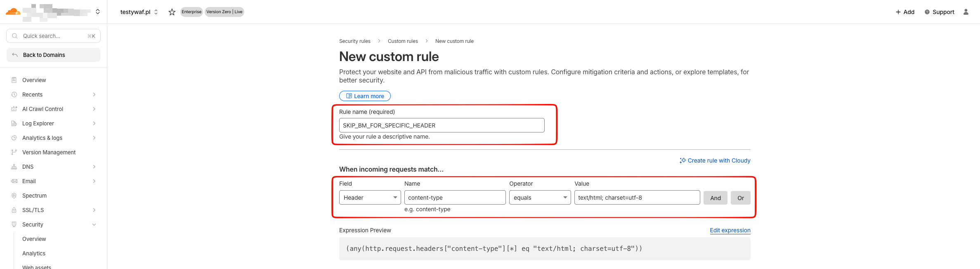Collapse the Security section chevron
This screenshot has height=269, width=980.
94,224
